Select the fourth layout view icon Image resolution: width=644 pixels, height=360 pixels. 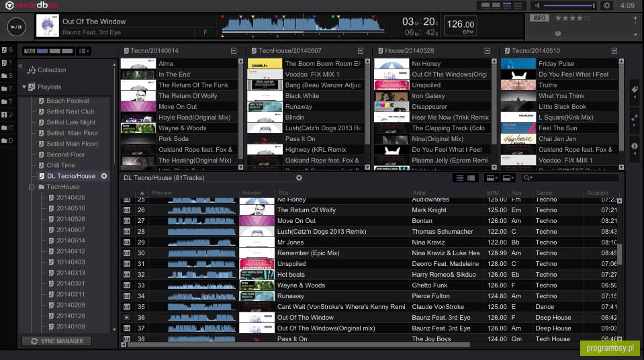pyautogui.click(x=518, y=5)
